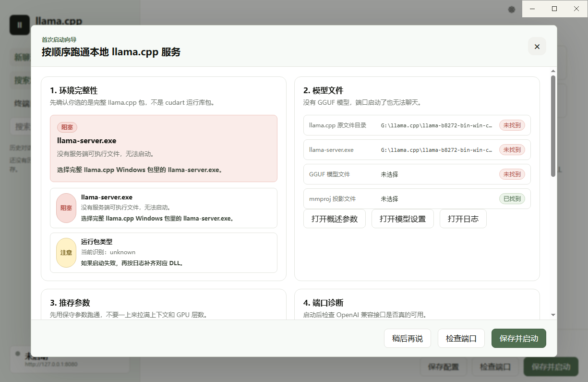588x382 pixels.
Task: Minimize the application window
Action: coord(533,9)
